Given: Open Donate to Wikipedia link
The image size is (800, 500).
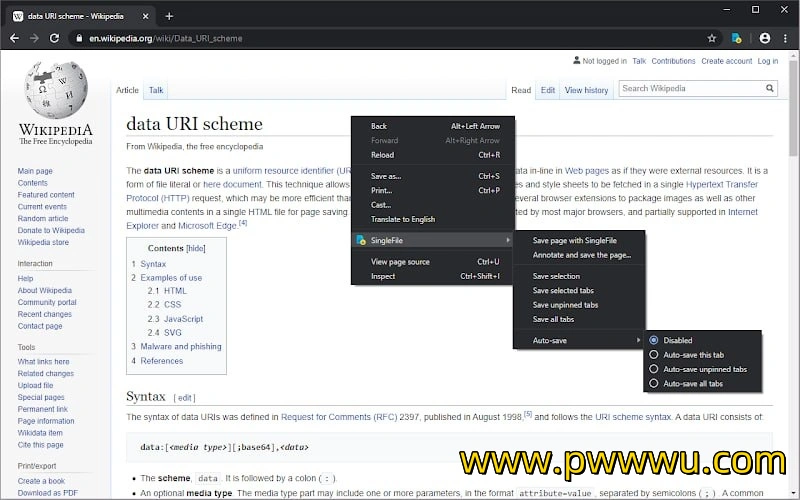Looking at the screenshot, I should 51,230.
